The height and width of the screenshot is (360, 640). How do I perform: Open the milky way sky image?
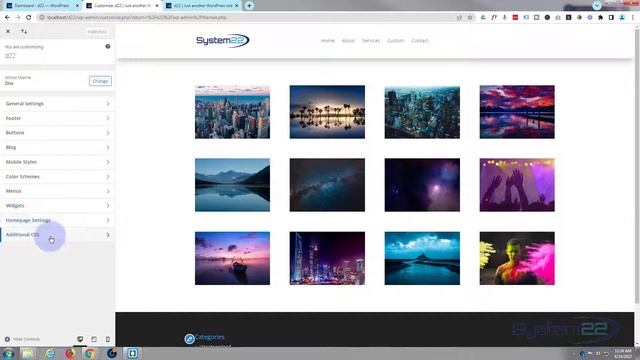[327, 185]
